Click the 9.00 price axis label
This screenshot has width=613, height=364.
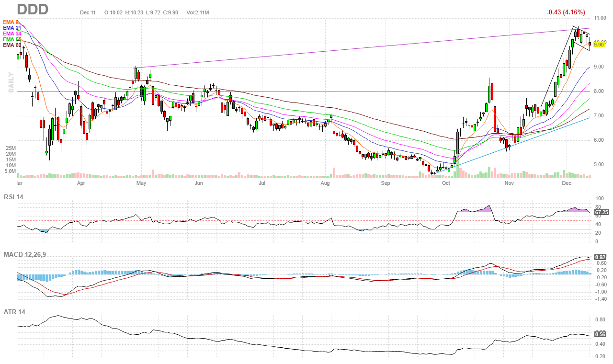[x=599, y=67]
